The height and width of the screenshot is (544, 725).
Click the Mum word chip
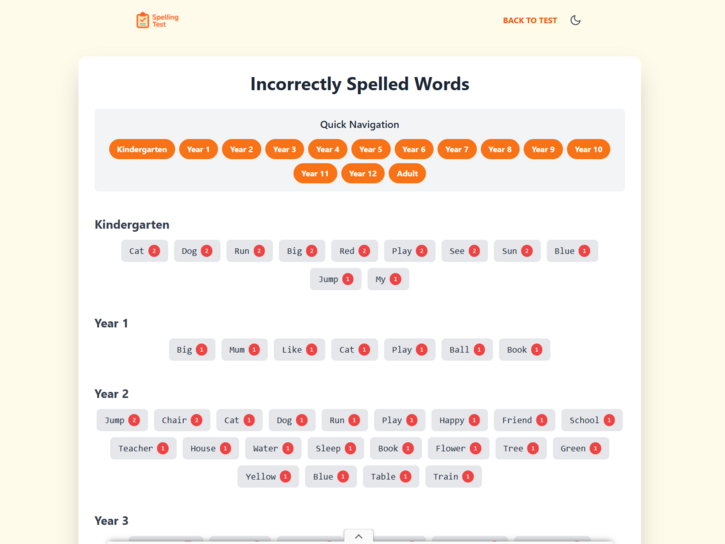(x=244, y=350)
